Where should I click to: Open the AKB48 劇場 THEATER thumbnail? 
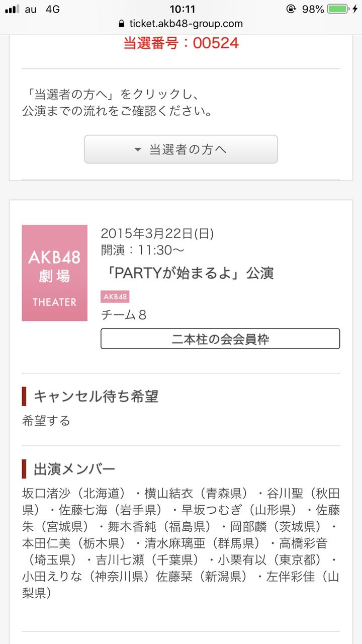pos(54,273)
